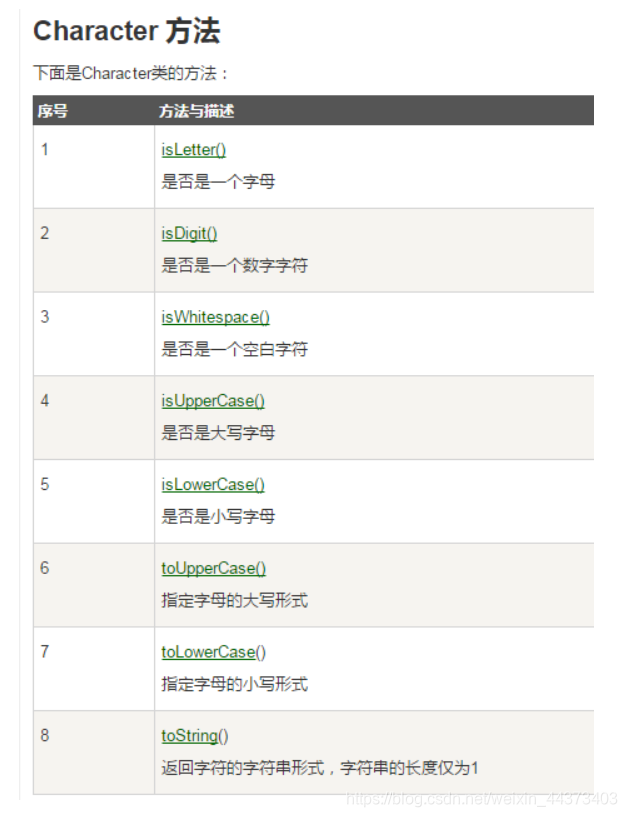The image size is (627, 817).
Task: Select the description 是否是一个字母
Action: tap(218, 182)
